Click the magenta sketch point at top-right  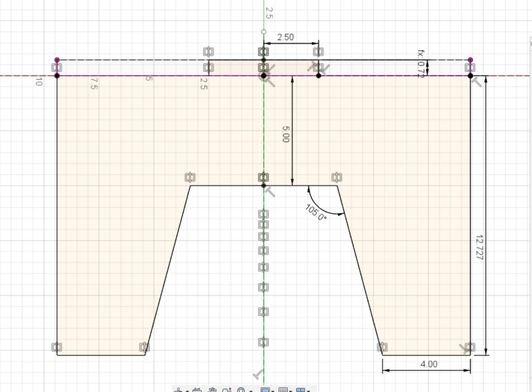pos(471,60)
